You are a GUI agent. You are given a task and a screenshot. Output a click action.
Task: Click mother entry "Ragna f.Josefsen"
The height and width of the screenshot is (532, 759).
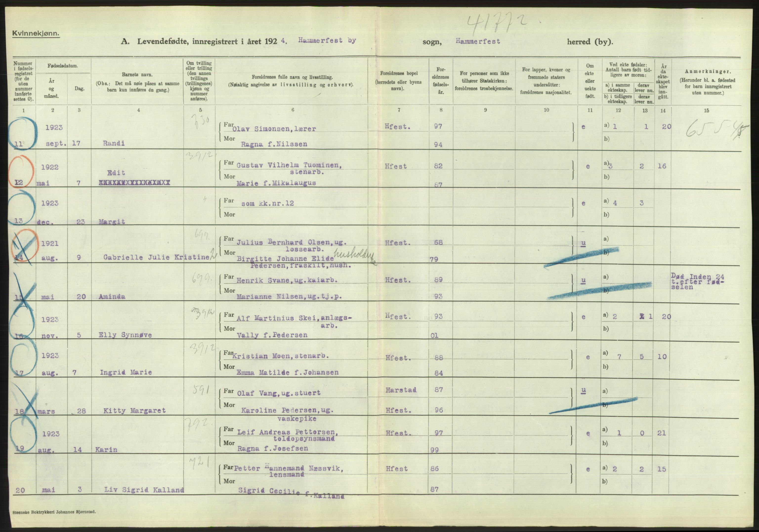[272, 449]
